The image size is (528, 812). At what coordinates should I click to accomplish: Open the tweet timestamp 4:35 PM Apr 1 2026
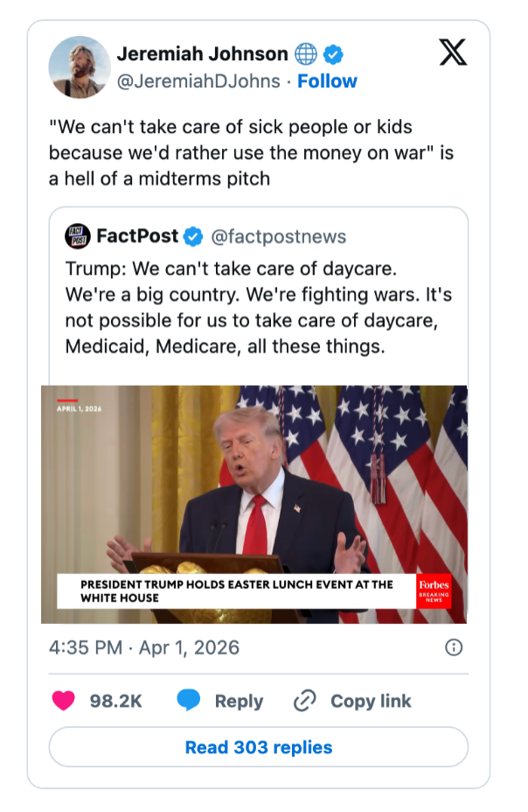click(x=142, y=647)
